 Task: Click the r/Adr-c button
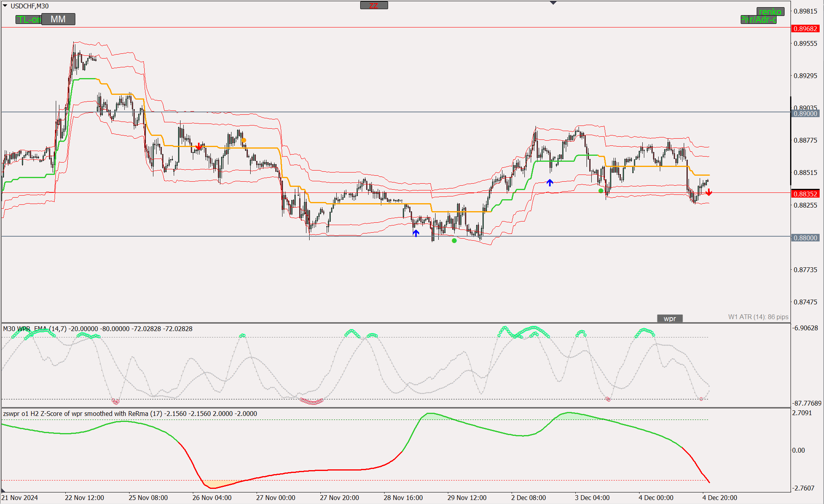tap(763, 20)
